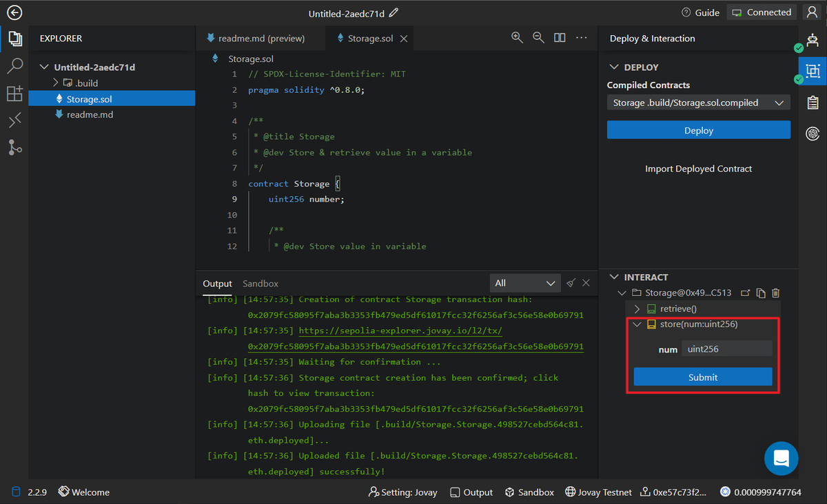This screenshot has height=504, width=827.
Task: Zoom in the editor view
Action: point(517,38)
